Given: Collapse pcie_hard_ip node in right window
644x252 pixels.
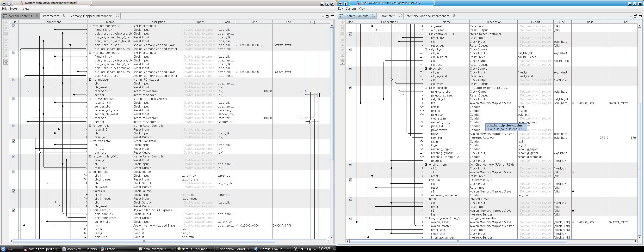Looking at the screenshot, I should tap(426, 88).
